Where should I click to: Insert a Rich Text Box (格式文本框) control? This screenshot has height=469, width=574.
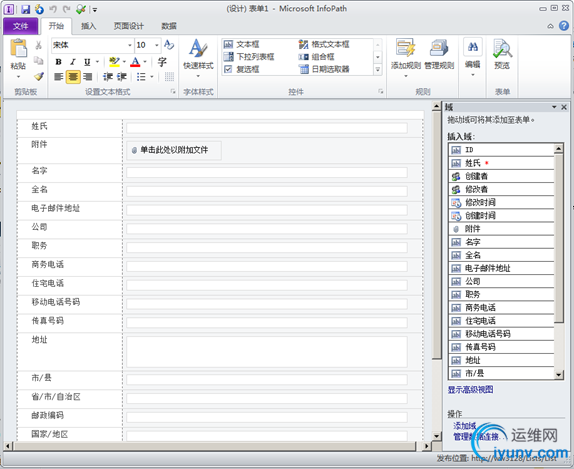tap(324, 45)
